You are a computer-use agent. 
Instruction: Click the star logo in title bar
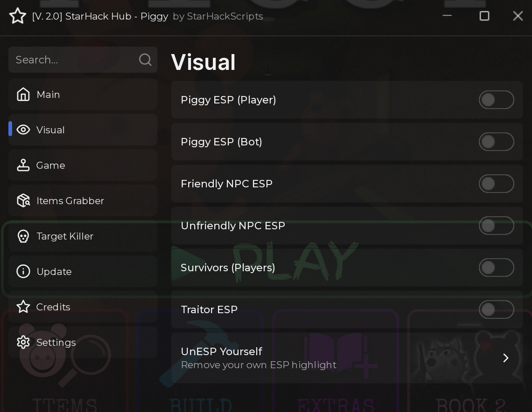point(18,16)
